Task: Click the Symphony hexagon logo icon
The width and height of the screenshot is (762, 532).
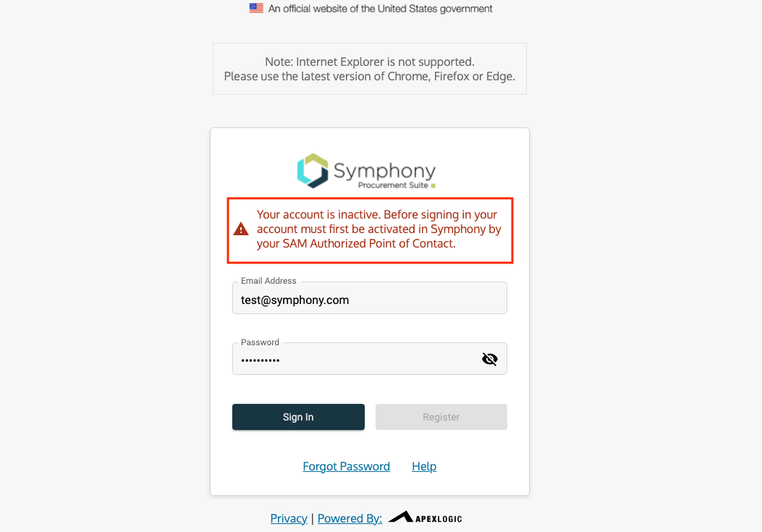Action: 313,171
